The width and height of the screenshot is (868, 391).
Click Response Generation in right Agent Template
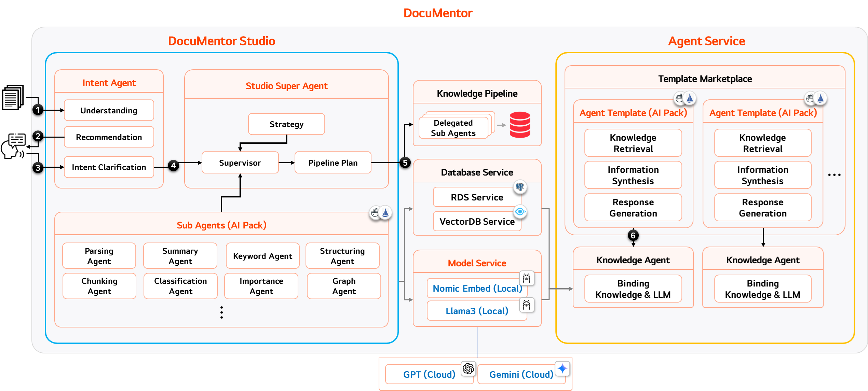(763, 207)
